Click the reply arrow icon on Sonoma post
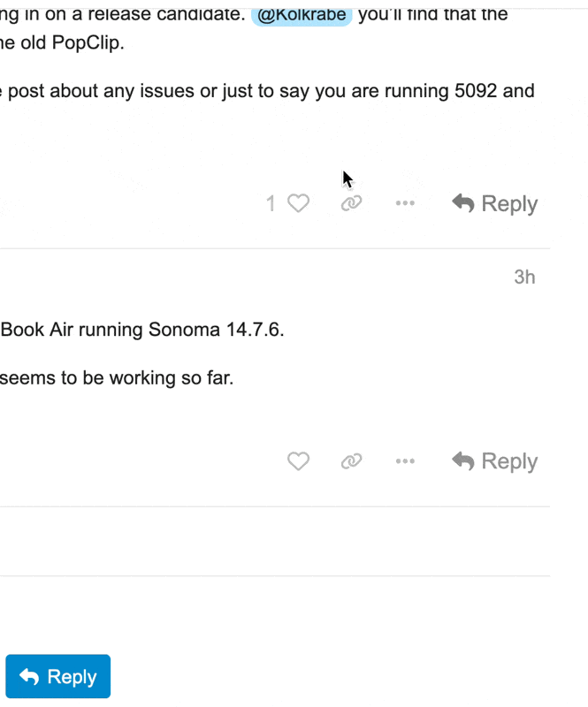The width and height of the screenshot is (588, 707). (462, 461)
